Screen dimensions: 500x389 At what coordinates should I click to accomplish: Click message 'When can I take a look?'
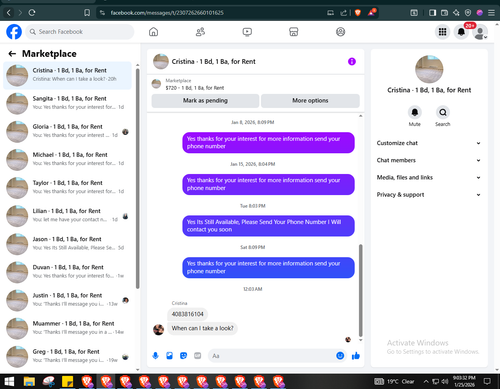pos(202,328)
